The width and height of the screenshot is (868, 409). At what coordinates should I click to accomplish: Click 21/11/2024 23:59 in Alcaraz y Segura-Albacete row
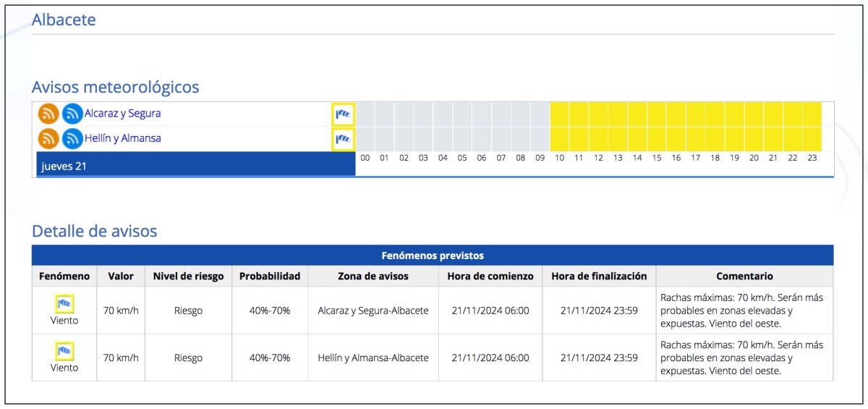599,311
